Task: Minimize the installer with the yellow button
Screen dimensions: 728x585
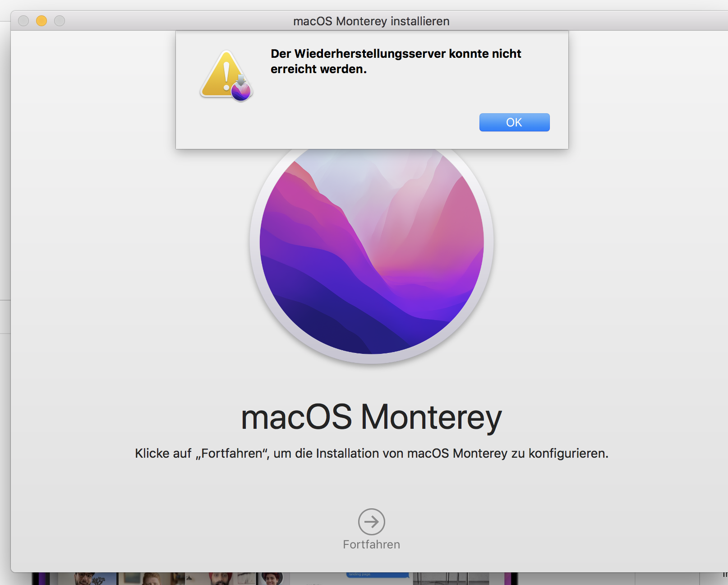Action: pos(41,21)
